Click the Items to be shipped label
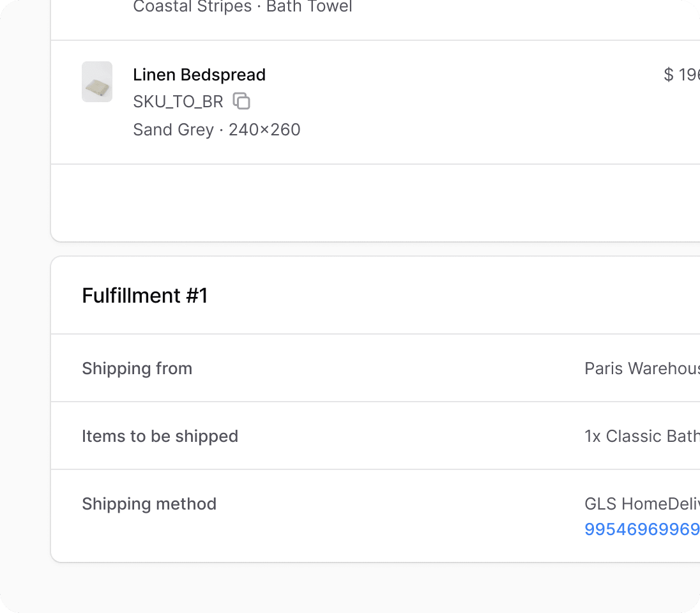 coord(160,436)
